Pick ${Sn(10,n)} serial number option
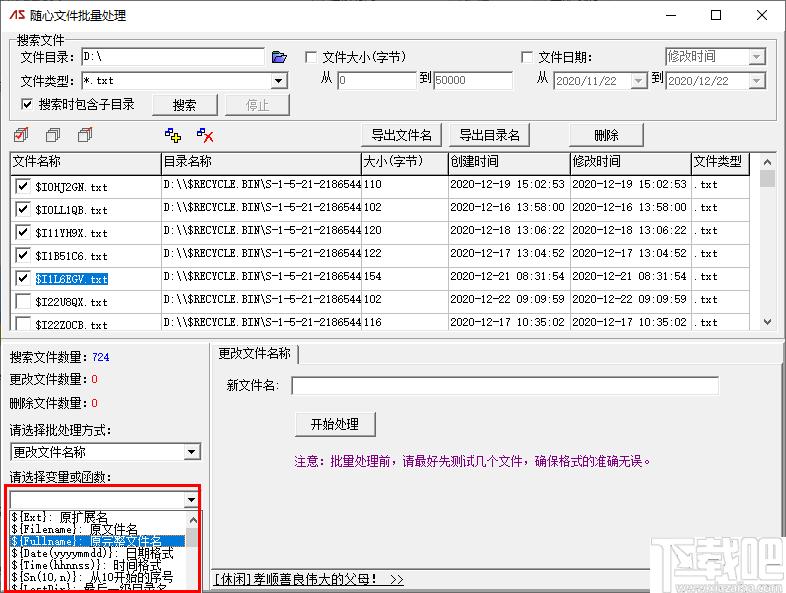This screenshot has width=786, height=593. (98, 577)
